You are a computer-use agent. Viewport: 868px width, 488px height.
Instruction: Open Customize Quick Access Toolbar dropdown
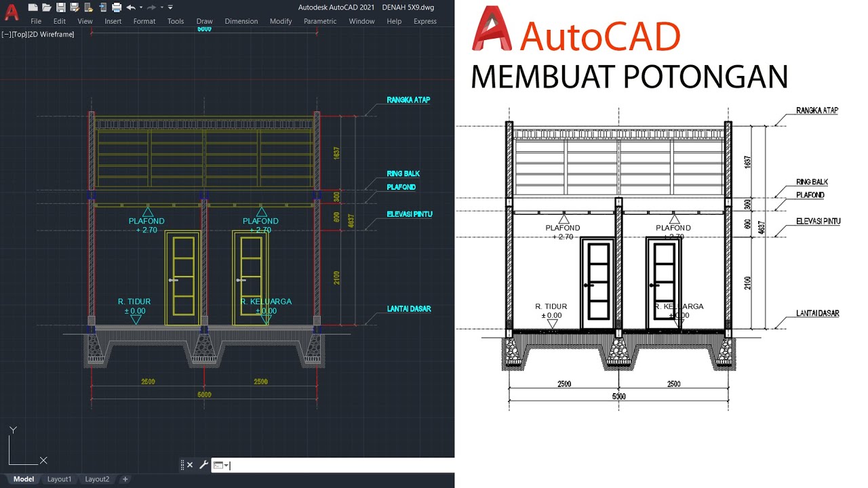(170, 7)
